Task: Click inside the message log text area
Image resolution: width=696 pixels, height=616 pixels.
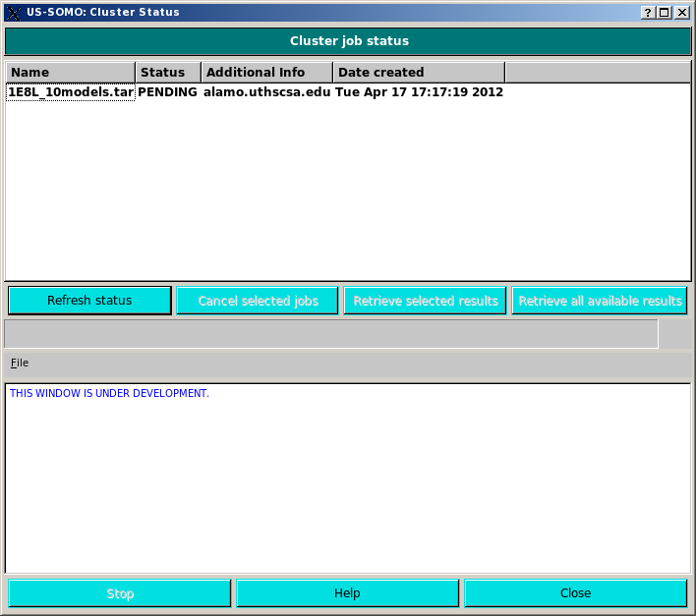Action: [x=348, y=479]
